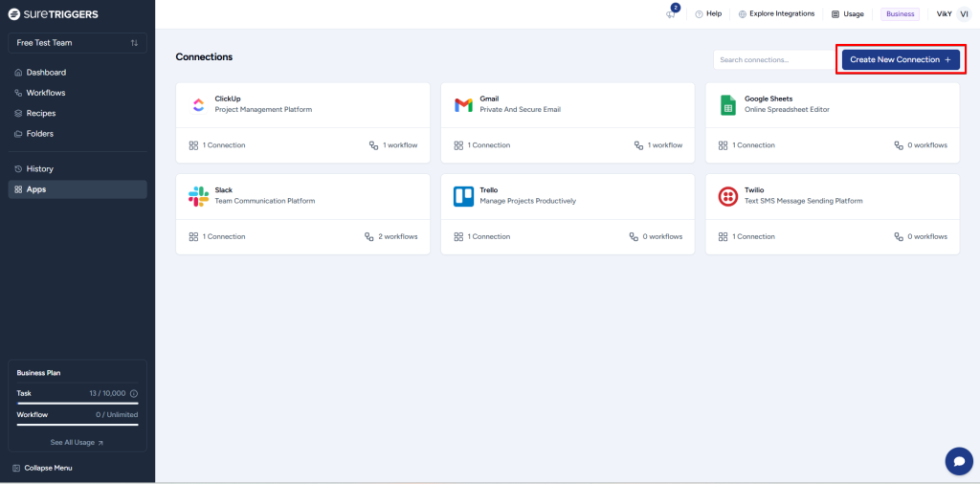Click Create New Connection button
980x484 pixels.
point(900,59)
